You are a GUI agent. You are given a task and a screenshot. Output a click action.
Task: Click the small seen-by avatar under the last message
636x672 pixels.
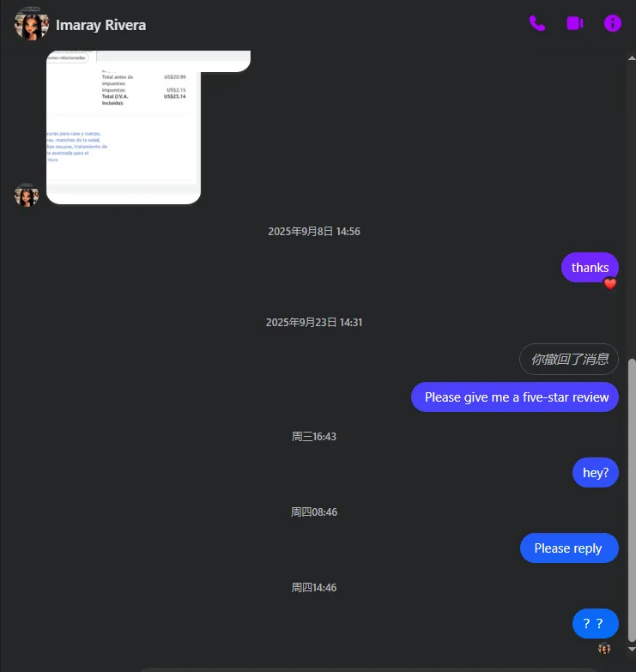(x=604, y=649)
